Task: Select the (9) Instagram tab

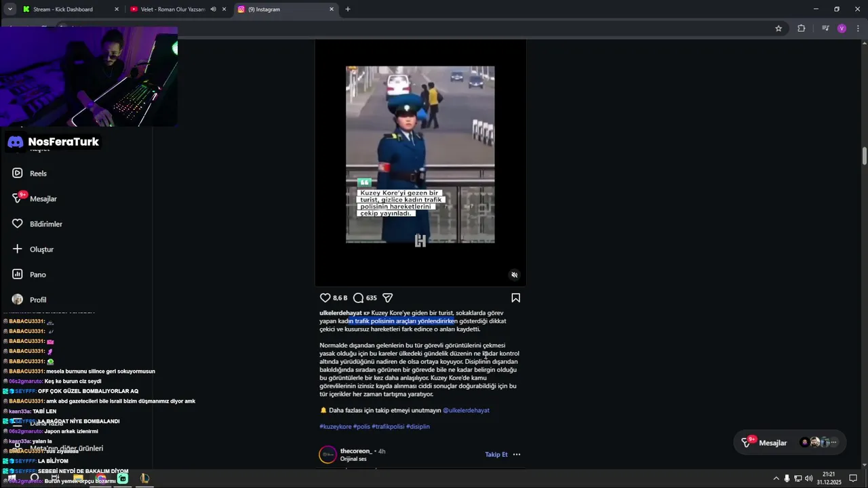Action: tap(285, 9)
